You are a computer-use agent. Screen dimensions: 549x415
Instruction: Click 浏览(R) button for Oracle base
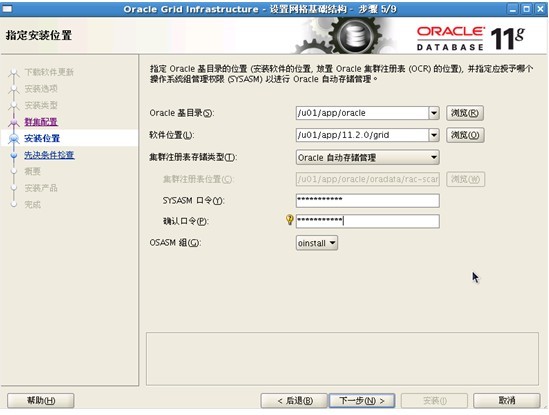click(465, 113)
